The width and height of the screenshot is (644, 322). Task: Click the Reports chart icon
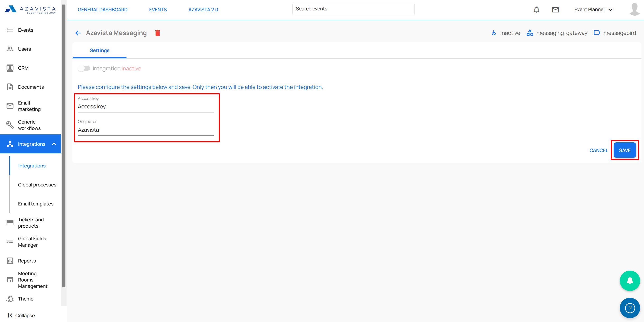[10, 261]
